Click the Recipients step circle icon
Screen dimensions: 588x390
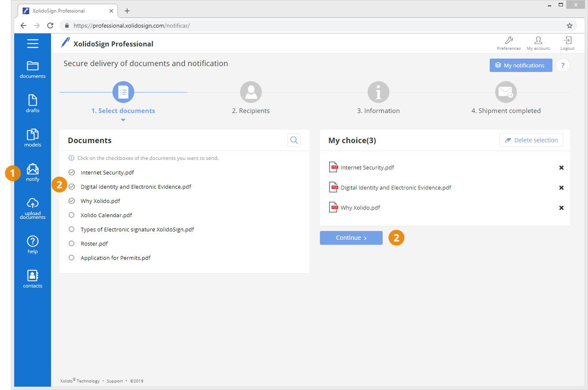click(251, 92)
